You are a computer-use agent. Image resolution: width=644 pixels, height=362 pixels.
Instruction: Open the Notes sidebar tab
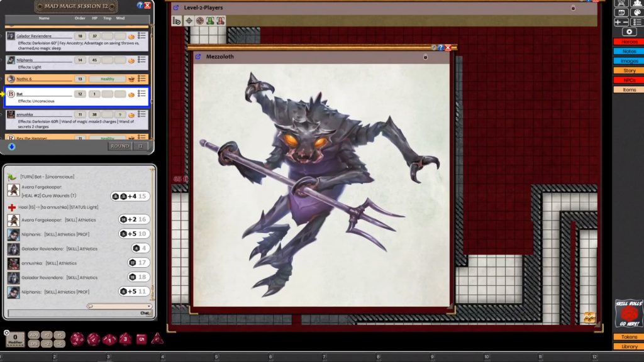(629, 52)
